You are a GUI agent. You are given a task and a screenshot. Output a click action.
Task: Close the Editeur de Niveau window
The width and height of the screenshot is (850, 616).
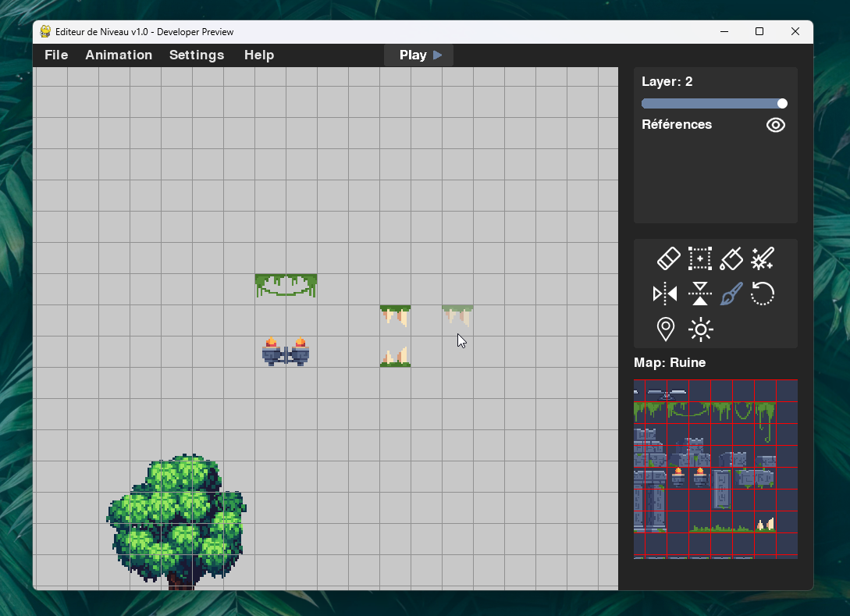[795, 31]
